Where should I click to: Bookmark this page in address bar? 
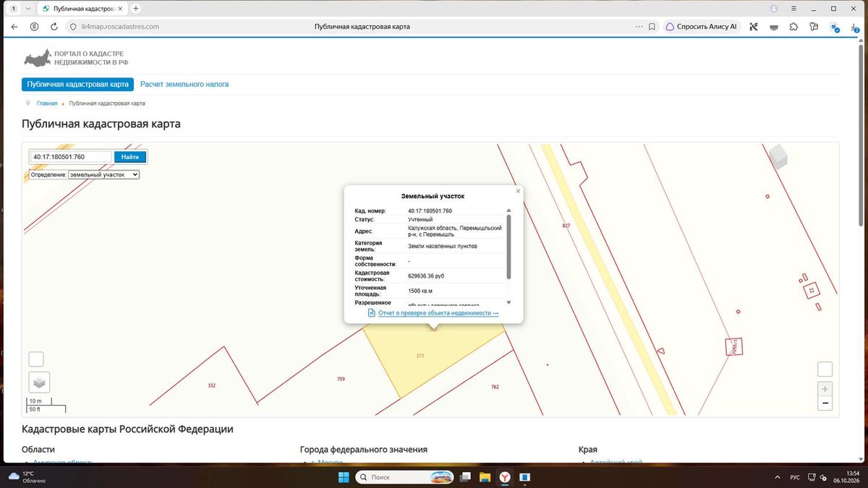point(652,27)
